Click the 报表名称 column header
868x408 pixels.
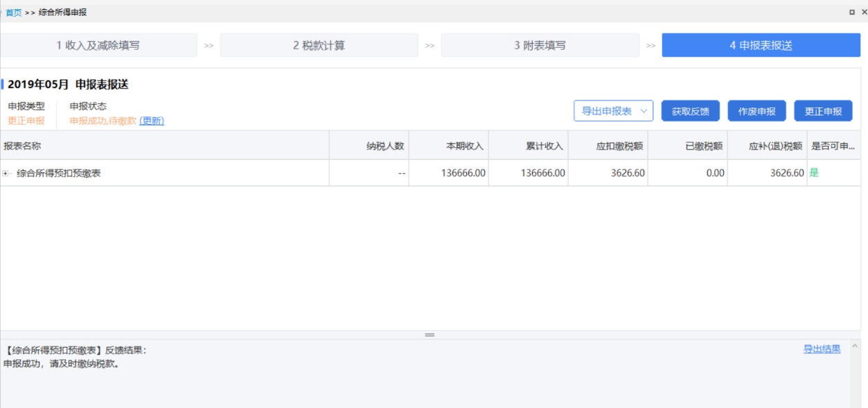(165, 145)
